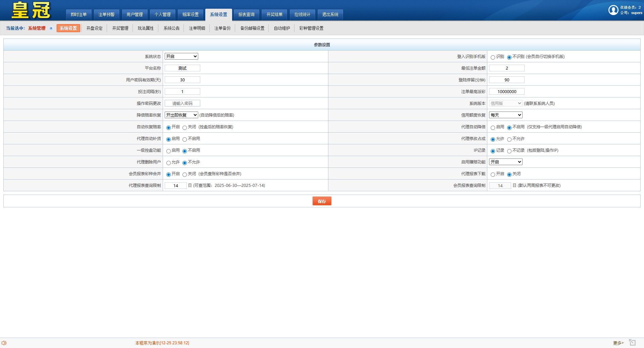
Task: Click the 登陆停留(分钟) input field
Action: click(507, 80)
